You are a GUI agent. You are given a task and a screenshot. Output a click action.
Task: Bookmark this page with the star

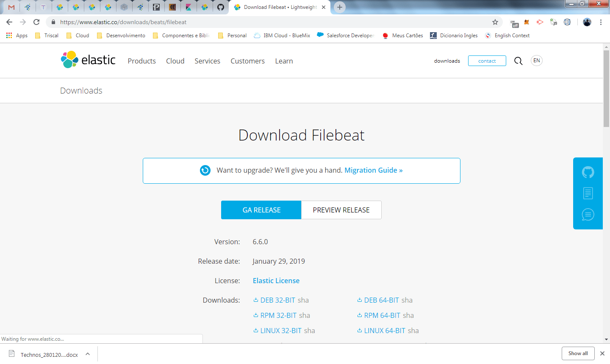click(x=495, y=22)
